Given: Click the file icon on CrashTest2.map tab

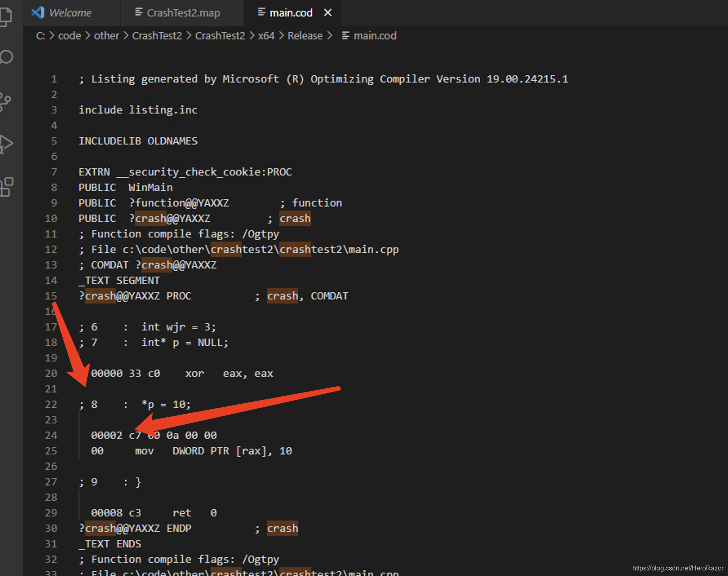Looking at the screenshot, I should (x=139, y=13).
